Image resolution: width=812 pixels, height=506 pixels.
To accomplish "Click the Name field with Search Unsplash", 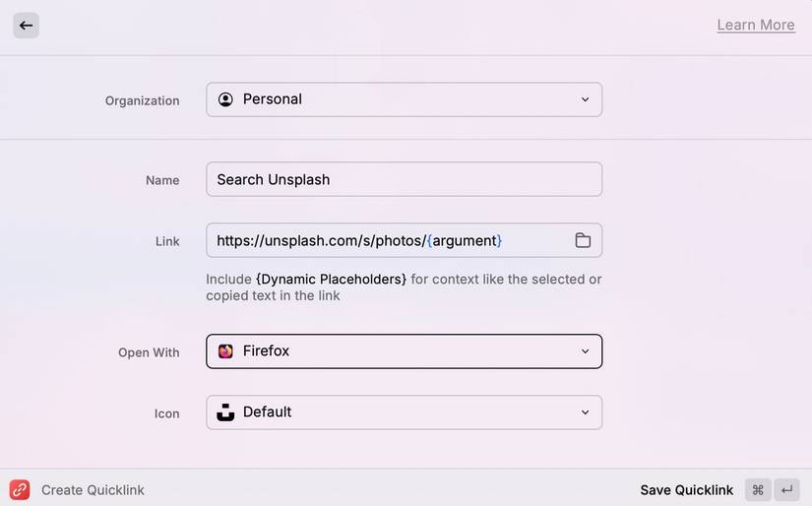I will pyautogui.click(x=404, y=179).
